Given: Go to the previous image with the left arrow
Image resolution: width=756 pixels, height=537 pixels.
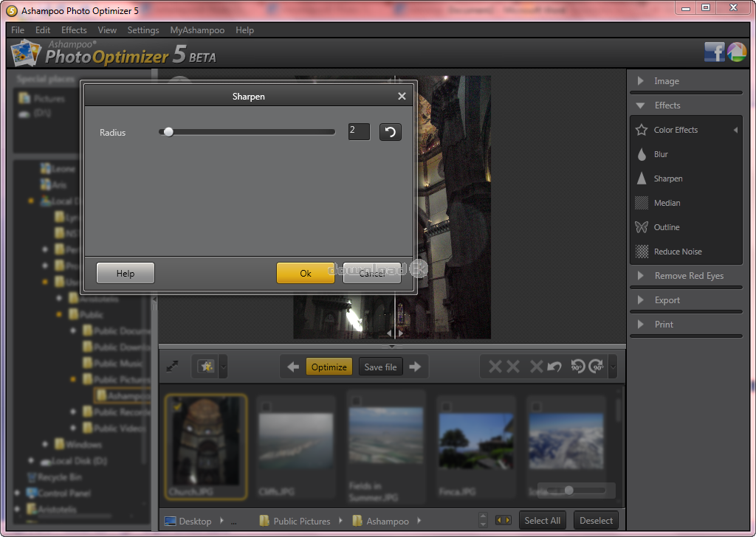Looking at the screenshot, I should (x=292, y=367).
